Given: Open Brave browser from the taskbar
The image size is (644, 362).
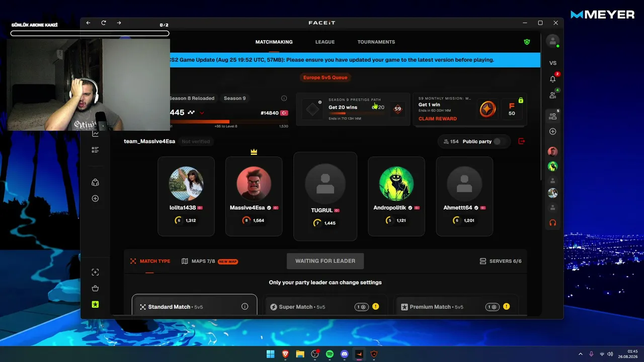Looking at the screenshot, I should [x=285, y=354].
